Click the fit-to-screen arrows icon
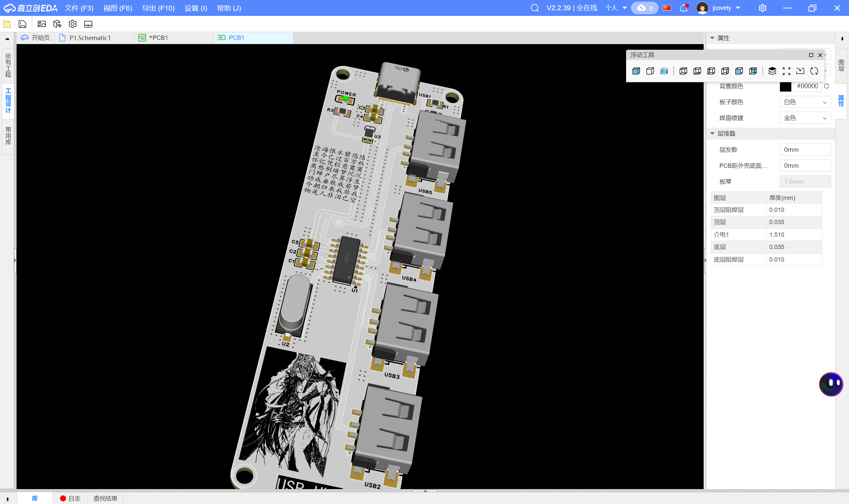Image resolution: width=849 pixels, height=504 pixels. 786,71
